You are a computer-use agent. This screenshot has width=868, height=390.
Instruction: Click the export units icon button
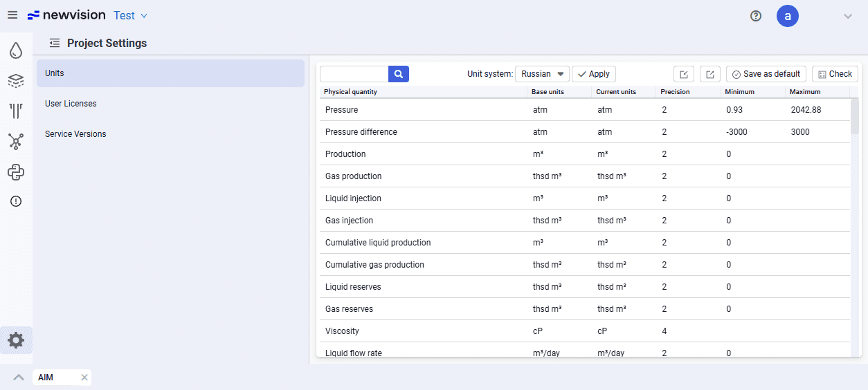click(x=710, y=74)
